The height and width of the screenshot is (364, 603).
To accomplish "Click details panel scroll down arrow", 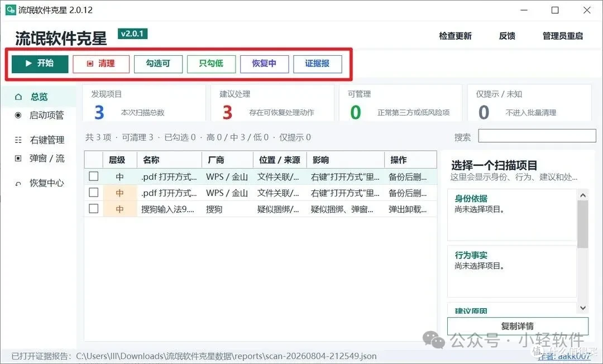I will (583, 308).
